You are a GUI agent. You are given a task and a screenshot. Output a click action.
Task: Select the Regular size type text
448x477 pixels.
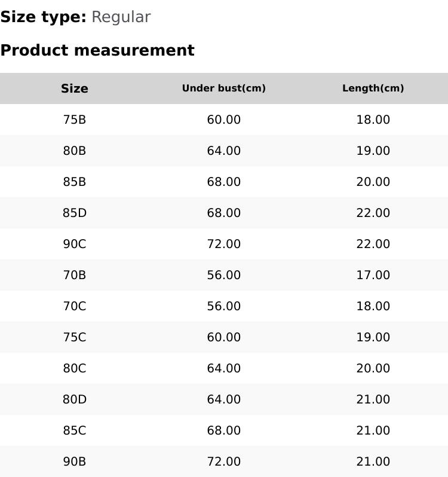pyautogui.click(x=121, y=17)
